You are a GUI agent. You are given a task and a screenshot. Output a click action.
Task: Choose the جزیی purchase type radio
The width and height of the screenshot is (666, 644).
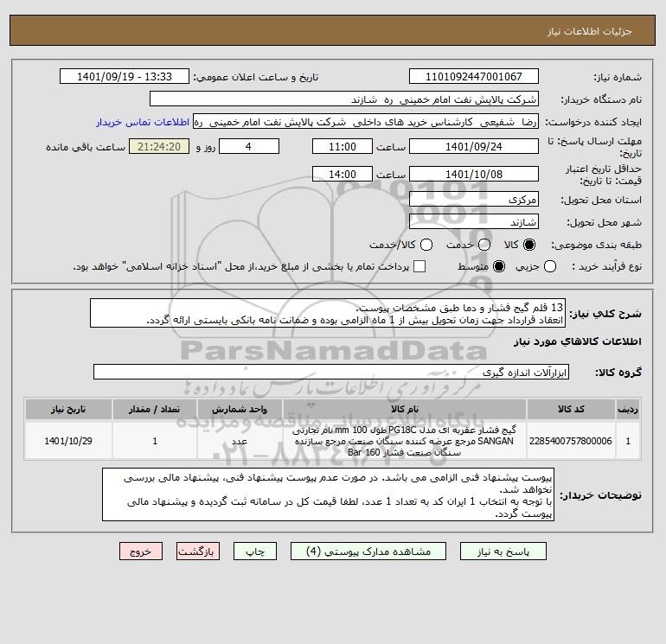(550, 266)
